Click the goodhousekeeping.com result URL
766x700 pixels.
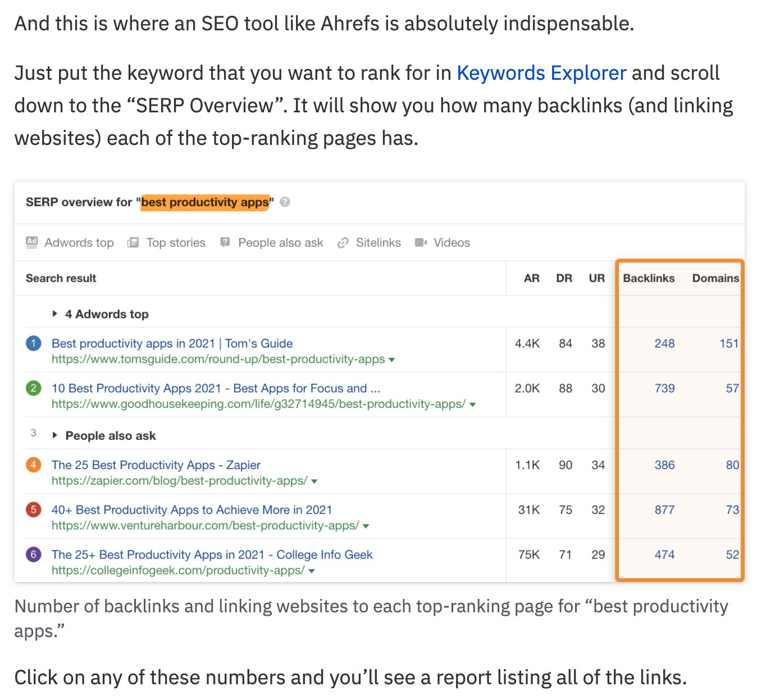click(x=256, y=403)
